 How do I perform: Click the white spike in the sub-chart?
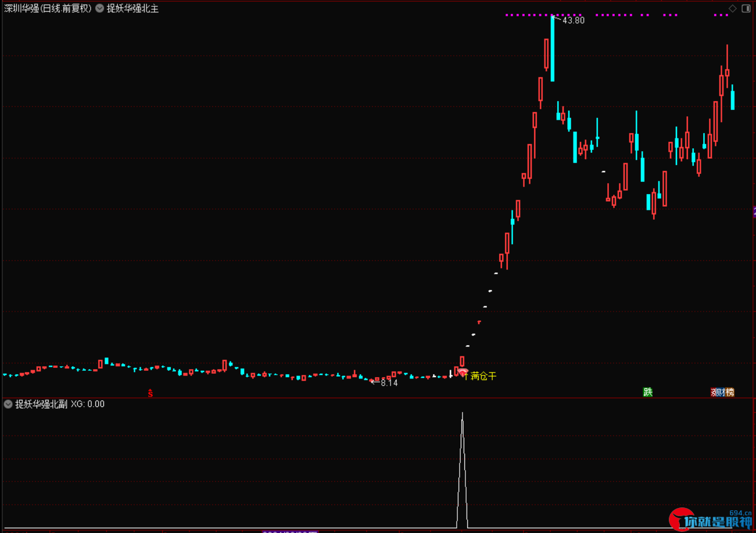point(462,470)
